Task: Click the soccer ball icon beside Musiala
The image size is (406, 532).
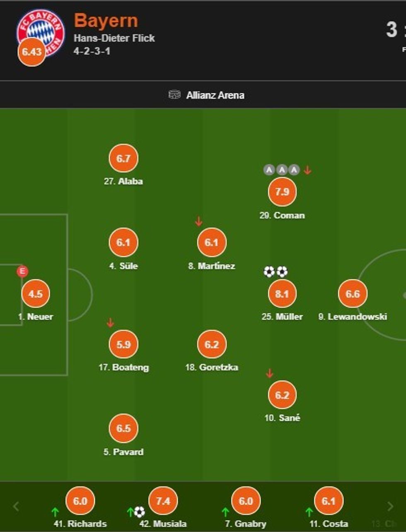Action: [140, 513]
